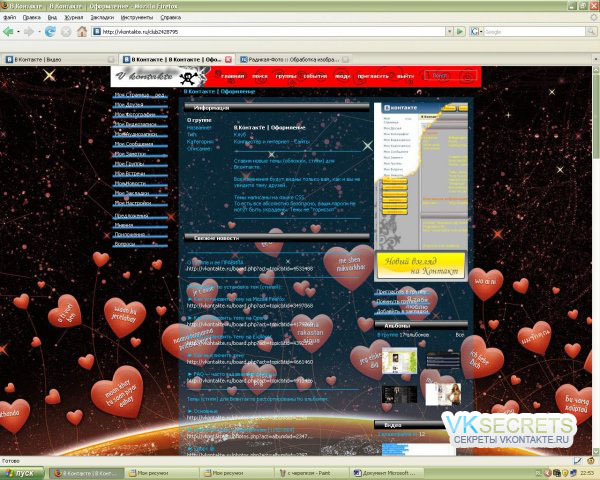Reload the page with the Refresh icon

pyautogui.click(x=50, y=31)
